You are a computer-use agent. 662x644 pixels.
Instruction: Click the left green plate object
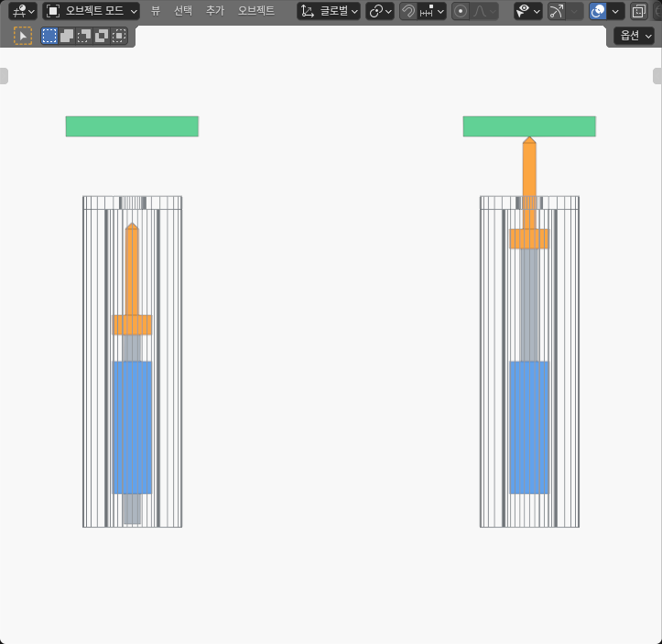[132, 126]
